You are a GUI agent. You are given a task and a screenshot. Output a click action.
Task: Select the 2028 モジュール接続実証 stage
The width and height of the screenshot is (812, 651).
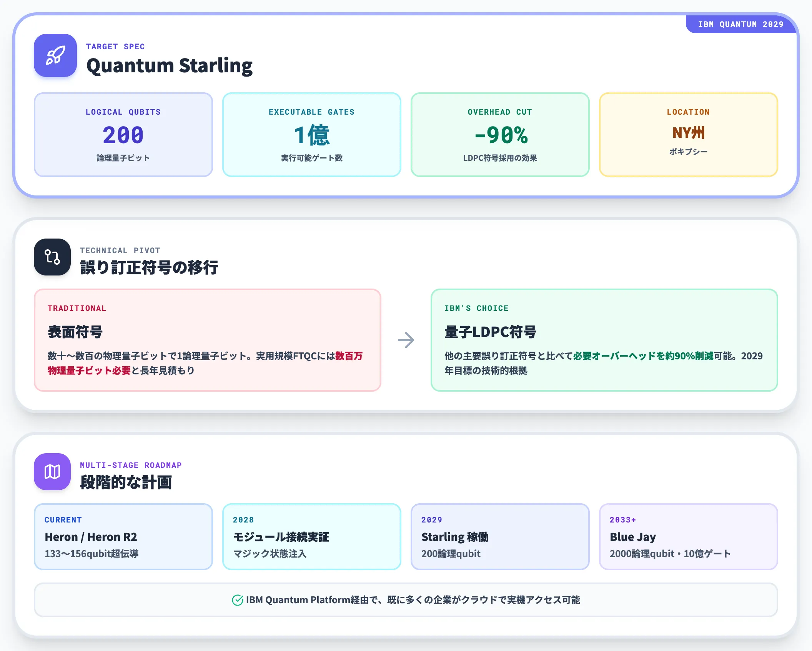[x=312, y=537]
